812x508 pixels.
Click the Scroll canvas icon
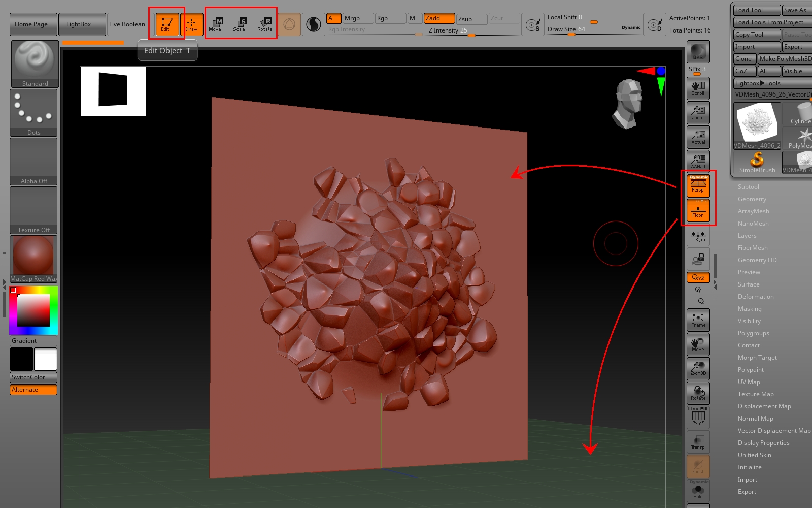[698, 88]
